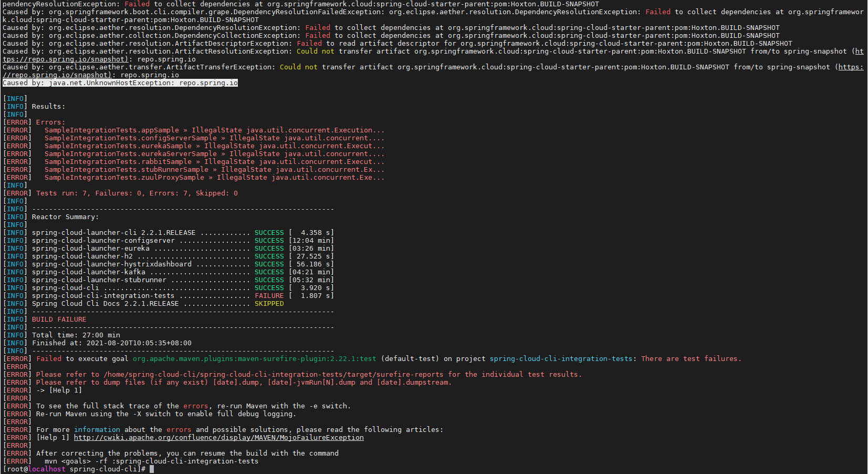The width and height of the screenshot is (868, 474).
Task: Click the 'There are test failures.' text
Action: click(691, 359)
